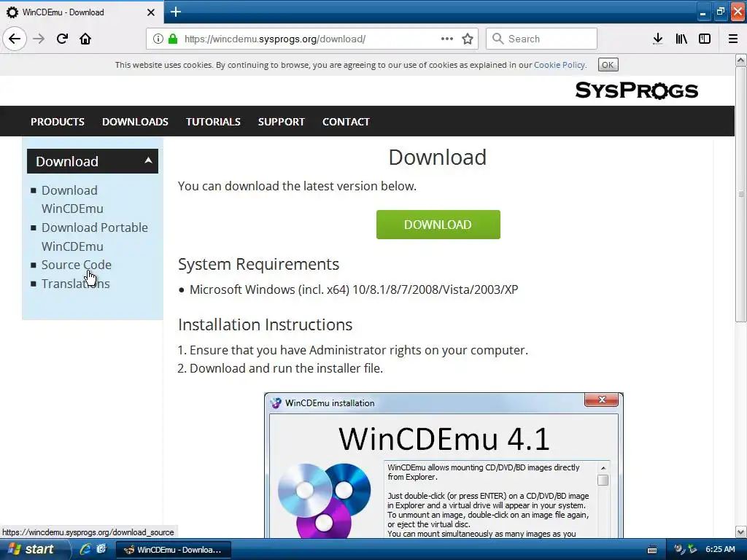Image resolution: width=747 pixels, height=560 pixels.
Task: Open the Source Code sidebar link
Action: 76,265
